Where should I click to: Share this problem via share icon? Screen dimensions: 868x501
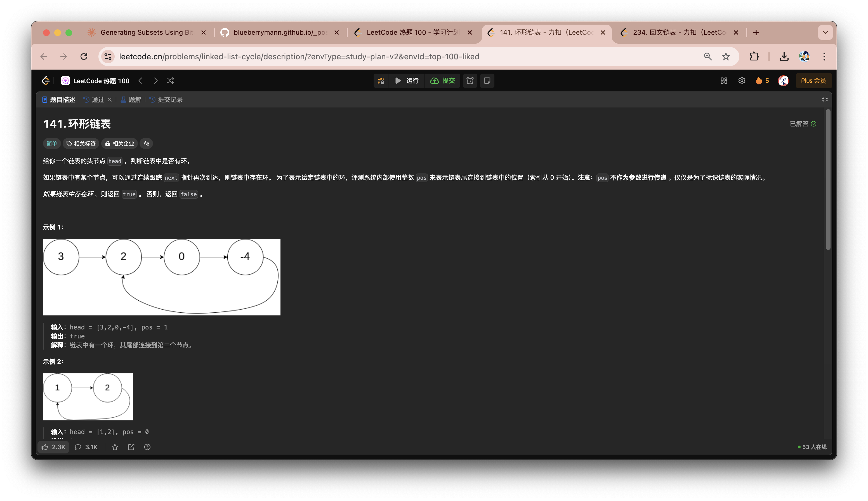pos(131,447)
